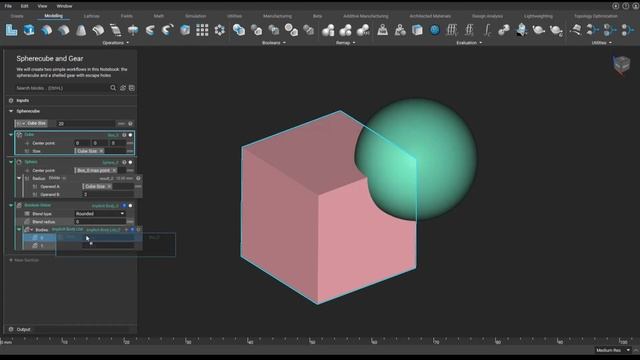Click the Search blocks field
This screenshot has width=640, height=360.
click(x=61, y=88)
